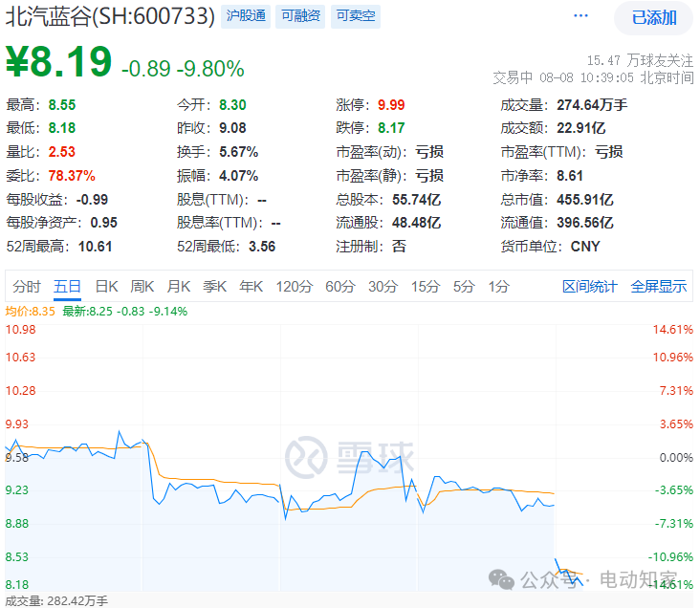Click the 总股本 value 55.74亿
This screenshot has width=700, height=608.
click(417, 199)
